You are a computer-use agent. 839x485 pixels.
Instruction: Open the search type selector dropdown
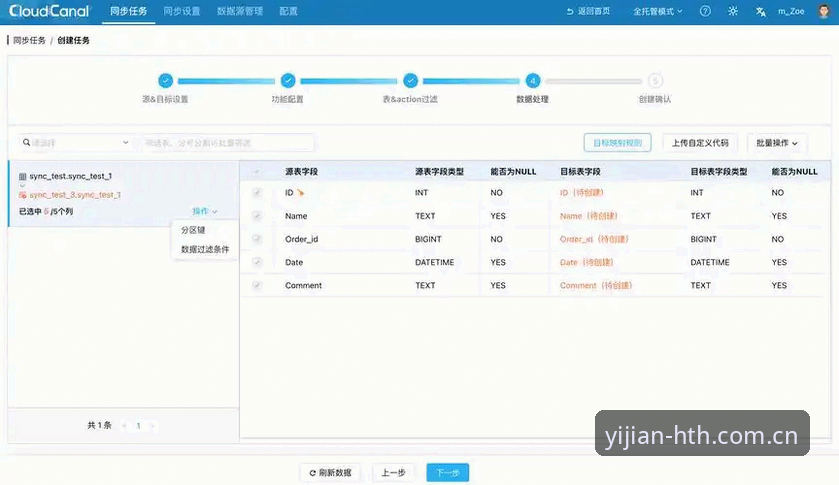click(76, 142)
